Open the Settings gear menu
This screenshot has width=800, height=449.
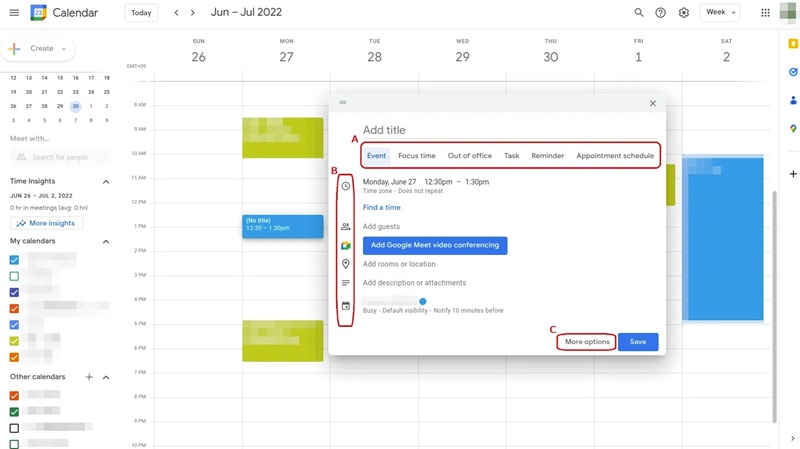(684, 13)
